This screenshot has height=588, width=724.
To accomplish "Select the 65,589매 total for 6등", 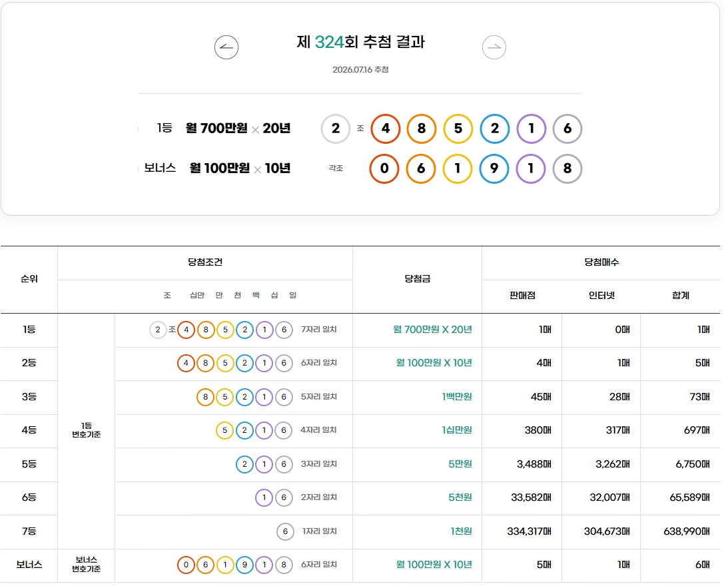I will (690, 497).
